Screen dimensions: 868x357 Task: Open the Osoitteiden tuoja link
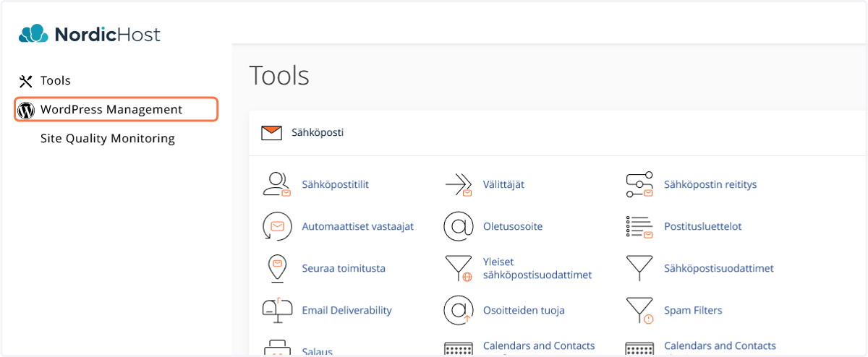(524, 310)
